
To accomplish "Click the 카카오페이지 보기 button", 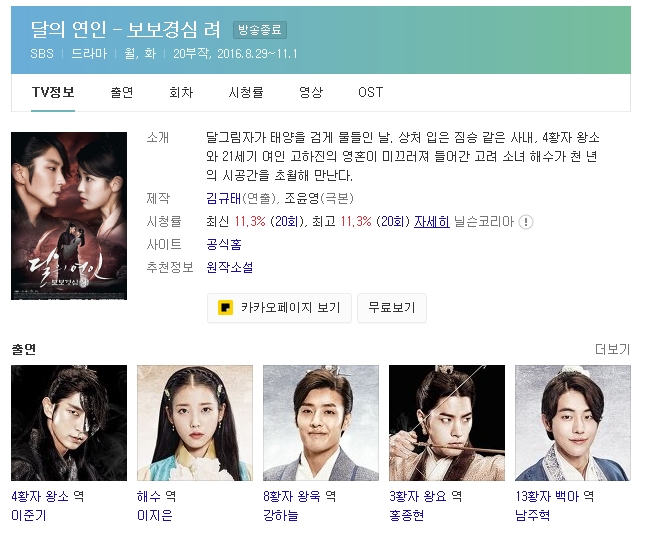I will coord(279,308).
